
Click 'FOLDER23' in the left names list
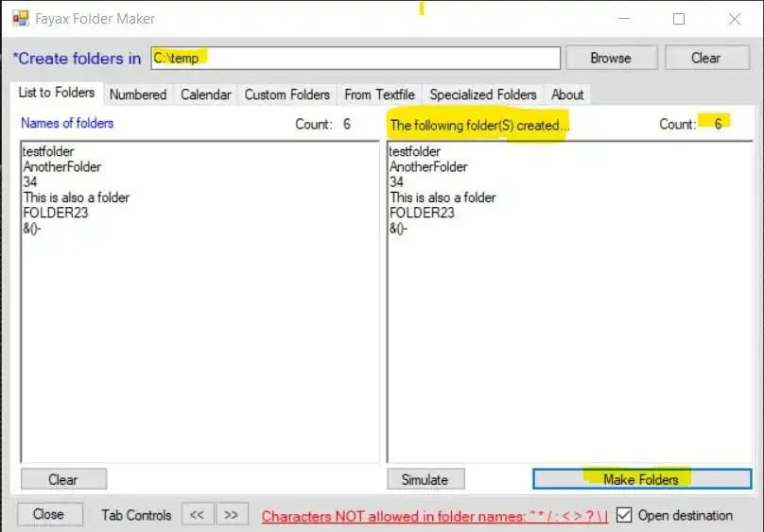[x=56, y=213]
